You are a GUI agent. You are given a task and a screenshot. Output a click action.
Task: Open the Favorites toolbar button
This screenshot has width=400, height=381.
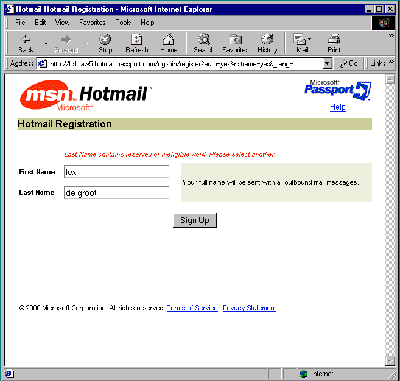pyautogui.click(x=235, y=43)
